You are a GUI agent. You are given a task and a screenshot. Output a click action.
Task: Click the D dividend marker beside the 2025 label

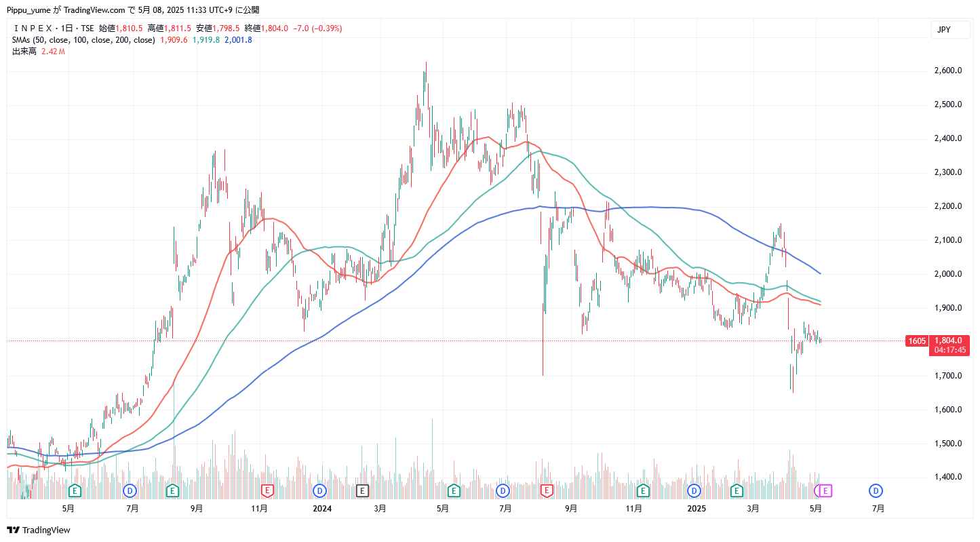pyautogui.click(x=694, y=490)
